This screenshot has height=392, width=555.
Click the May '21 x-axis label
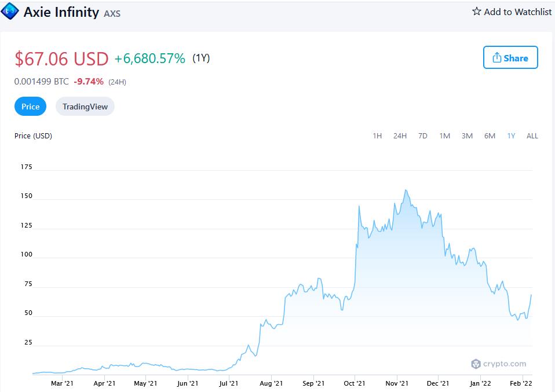[x=145, y=383]
